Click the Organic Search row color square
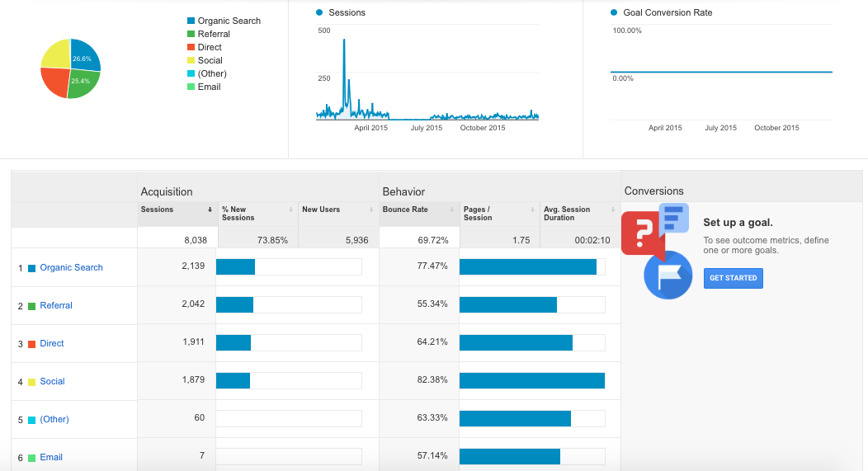The width and height of the screenshot is (868, 471). pyautogui.click(x=32, y=268)
